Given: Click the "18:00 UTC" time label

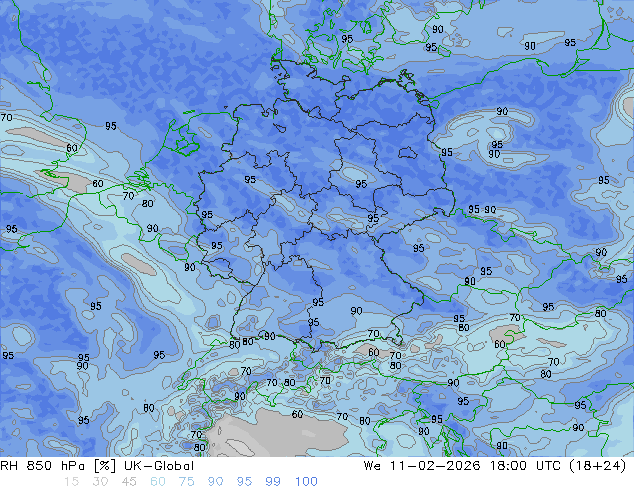Looking at the screenshot, I should point(526,466).
